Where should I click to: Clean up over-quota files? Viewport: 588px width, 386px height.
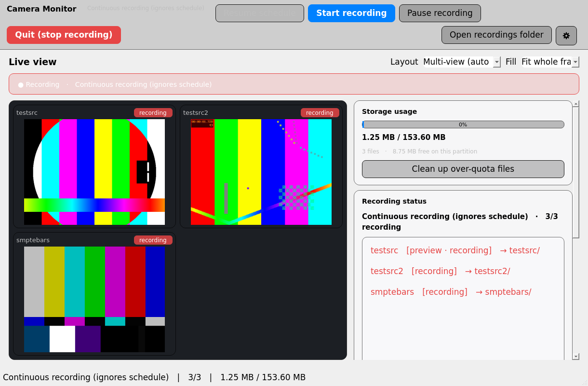coord(463,169)
